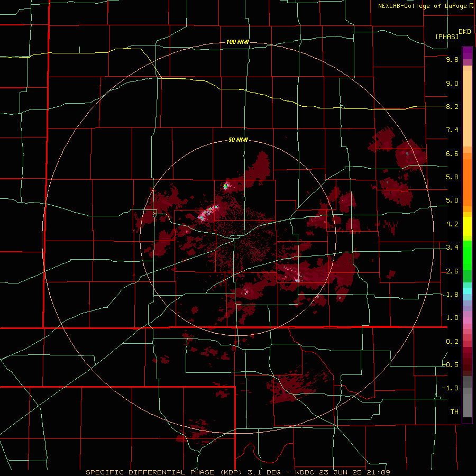
Task: Click the 8.2 scale value label
Action: (452, 106)
